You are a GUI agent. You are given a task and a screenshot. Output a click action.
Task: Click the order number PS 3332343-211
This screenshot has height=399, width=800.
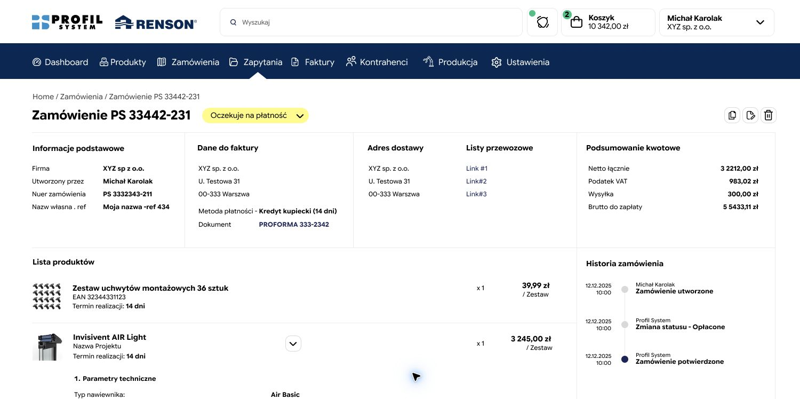tap(128, 194)
